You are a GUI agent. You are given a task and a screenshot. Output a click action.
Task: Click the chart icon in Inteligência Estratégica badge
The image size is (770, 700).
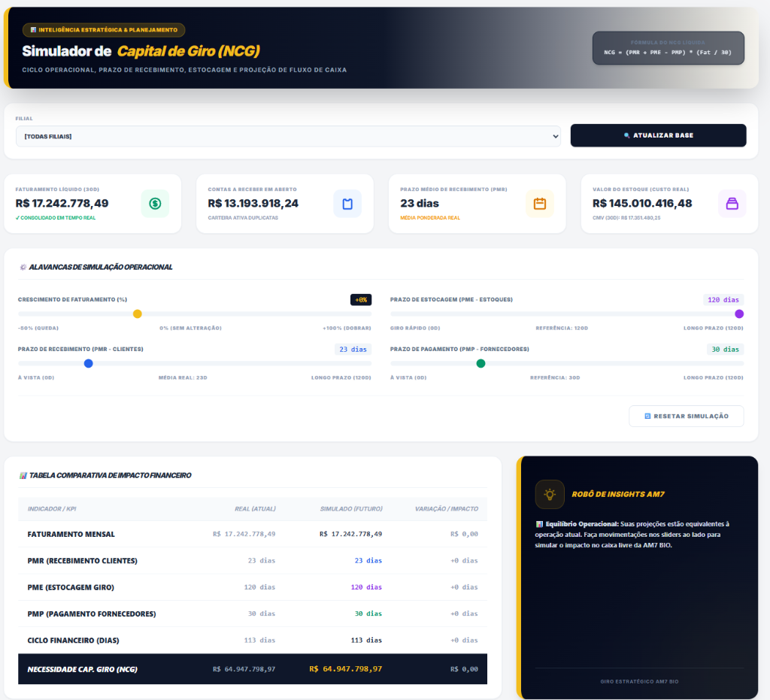click(33, 30)
